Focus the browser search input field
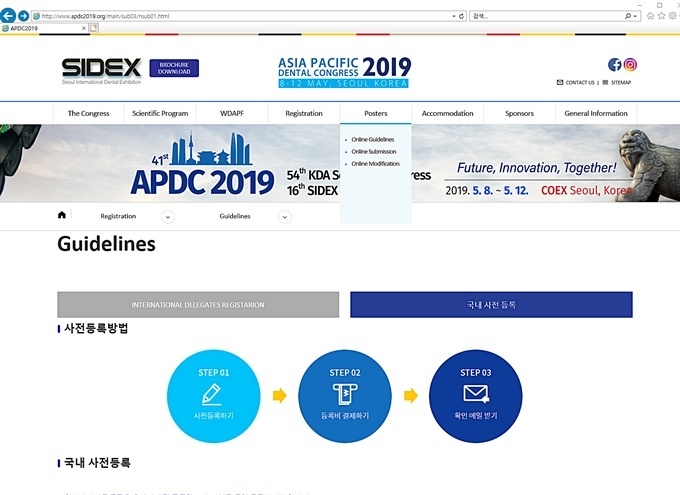The width and height of the screenshot is (680, 495). [546, 16]
